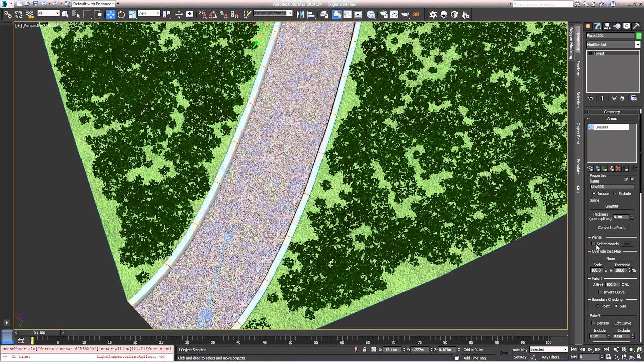Open the Create command panel tab
The image size is (644, 362).
point(588,26)
